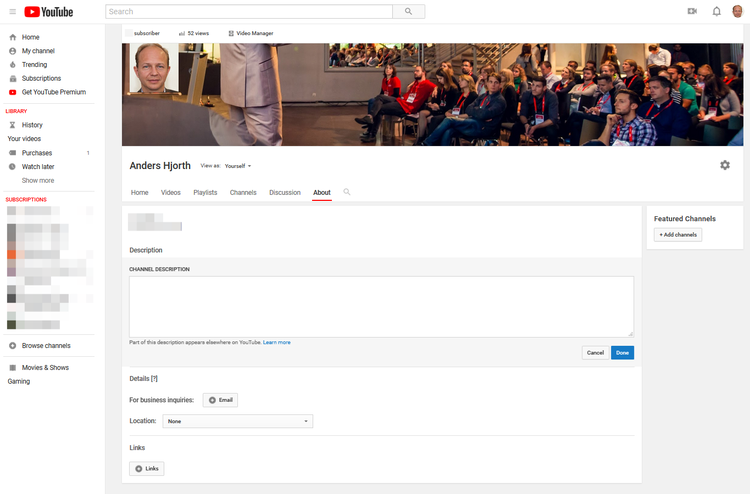Click the Movies & Shows icon
The width and height of the screenshot is (750, 494).
pos(13,368)
